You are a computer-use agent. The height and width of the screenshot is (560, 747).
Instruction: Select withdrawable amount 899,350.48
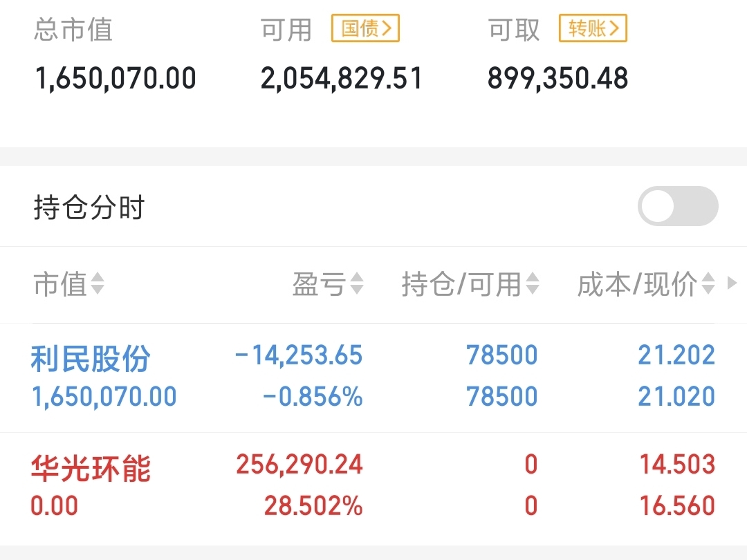(558, 79)
